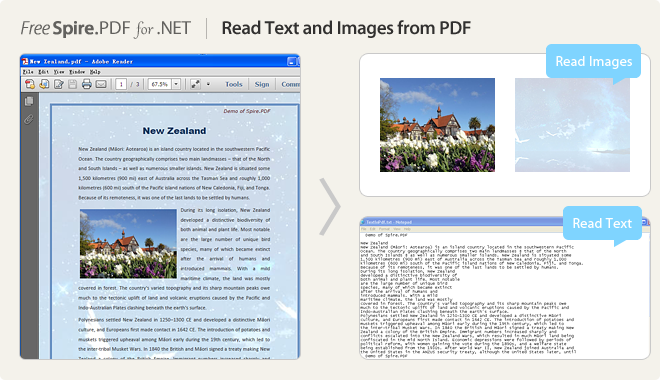This screenshot has height=380, width=660.
Task: Click the 'Read Text and Images from PDF' heading
Action: [x=346, y=28]
